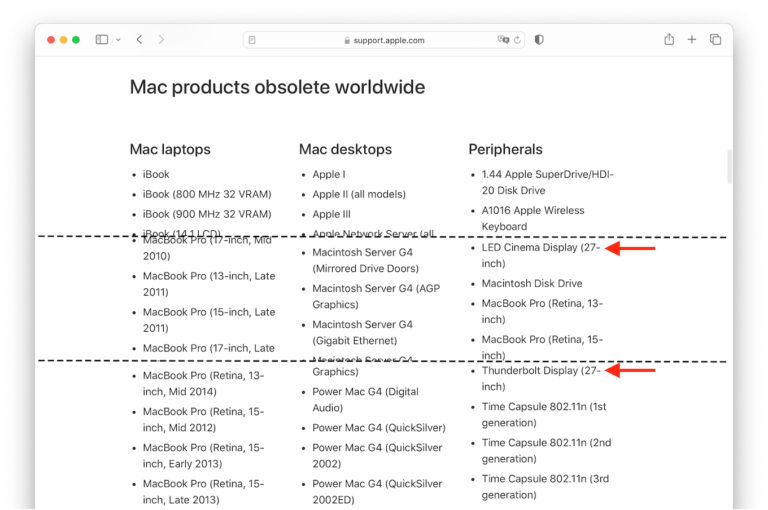The height and width of the screenshot is (510, 768).
Task: Click the red close window button
Action: tap(51, 40)
